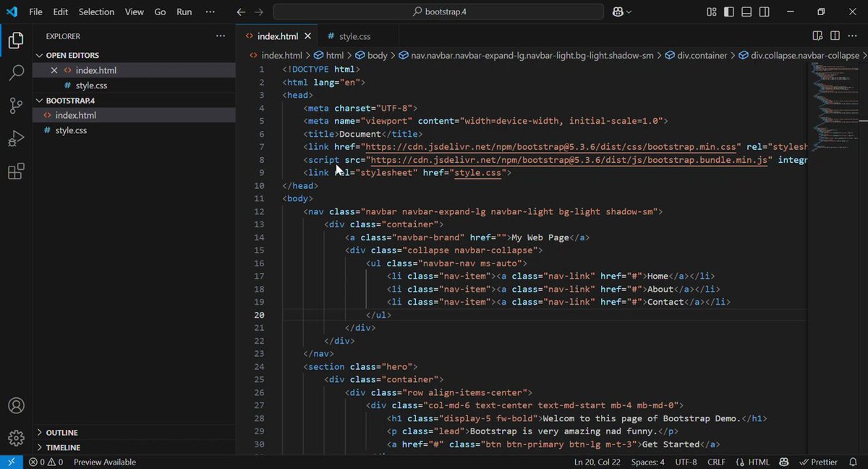The image size is (868, 469).
Task: Close index.html in Open Editors list
Action: [54, 70]
